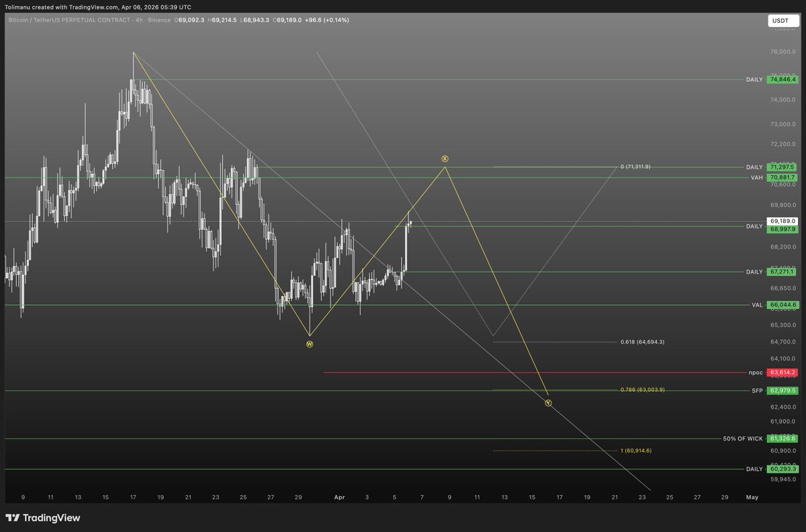The image size is (806, 532).
Task: Click the DAILY label next to 74,846.4
Action: click(x=754, y=79)
